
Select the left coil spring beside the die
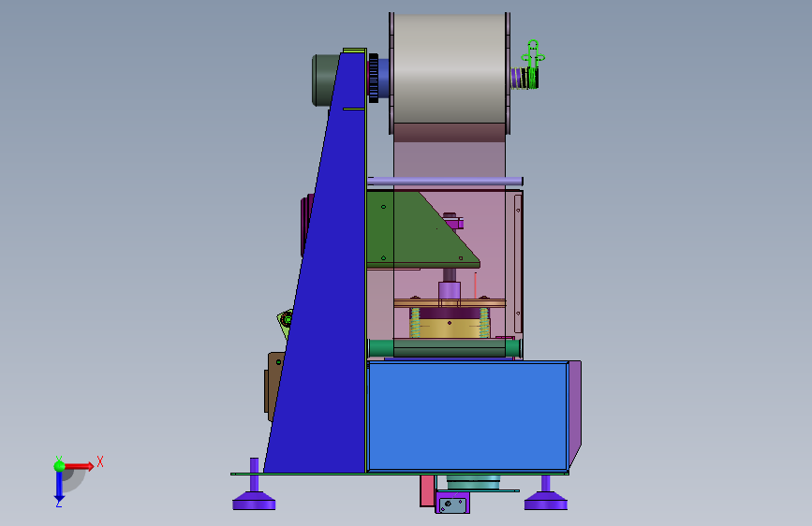(x=415, y=323)
